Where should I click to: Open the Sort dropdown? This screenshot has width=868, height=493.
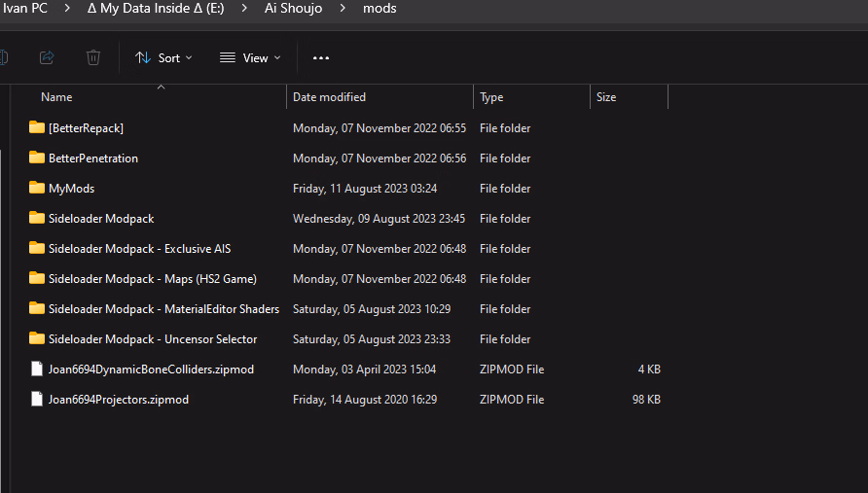point(163,58)
